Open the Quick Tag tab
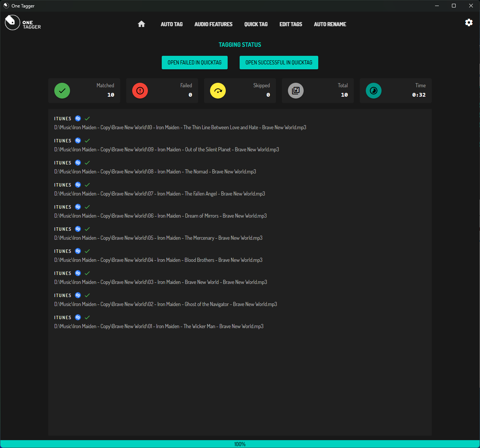The height and width of the screenshot is (448, 480). click(256, 24)
